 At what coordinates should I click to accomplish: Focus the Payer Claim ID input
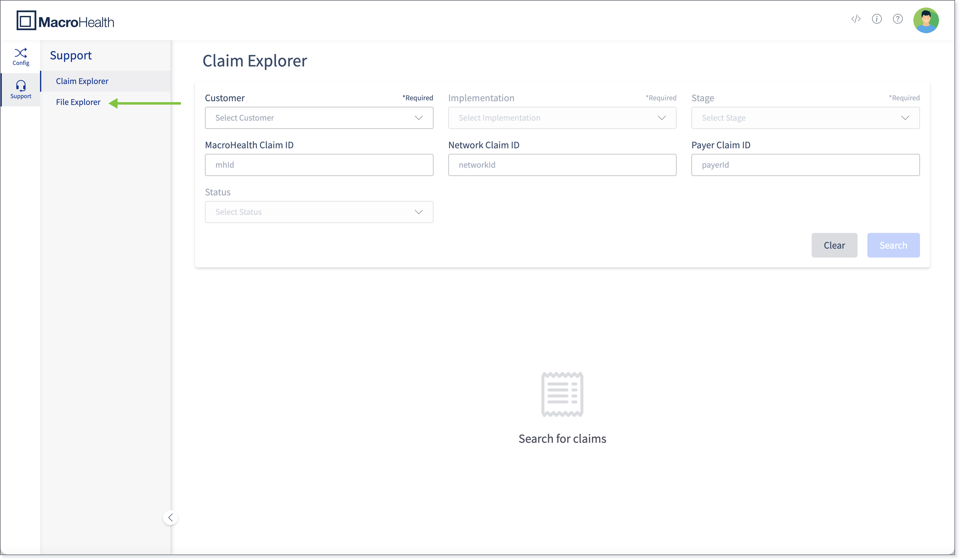point(805,165)
